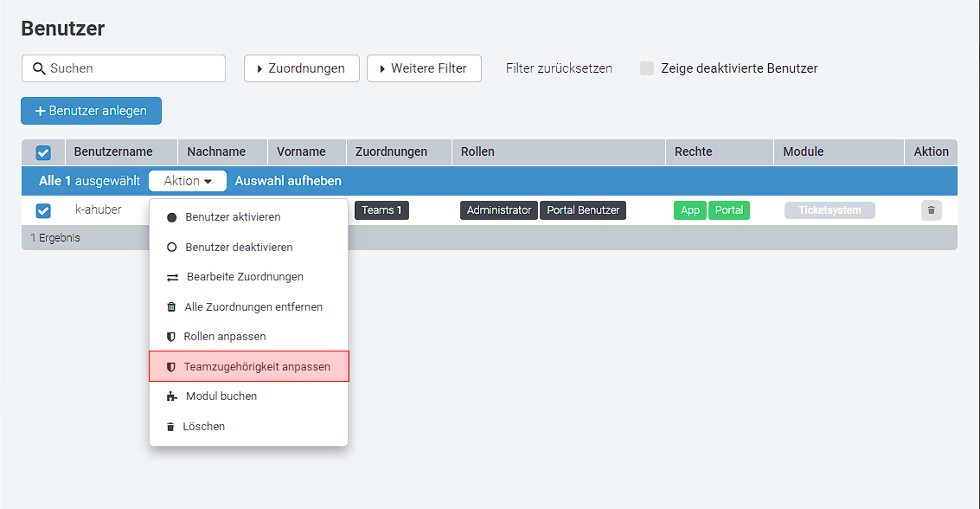
Task: Expand the Weitere Filter options
Action: [x=424, y=68]
